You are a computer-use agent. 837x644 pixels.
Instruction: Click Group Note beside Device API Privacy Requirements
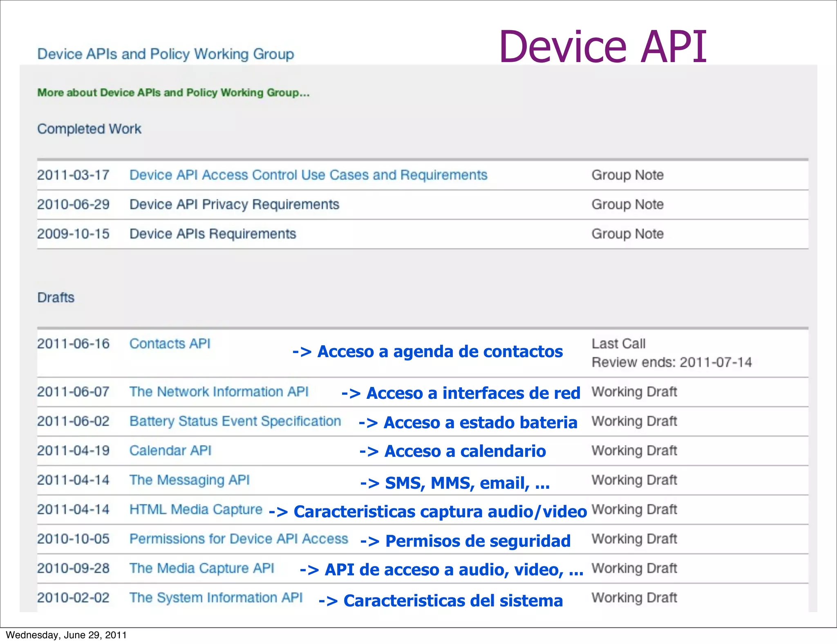[x=628, y=204]
